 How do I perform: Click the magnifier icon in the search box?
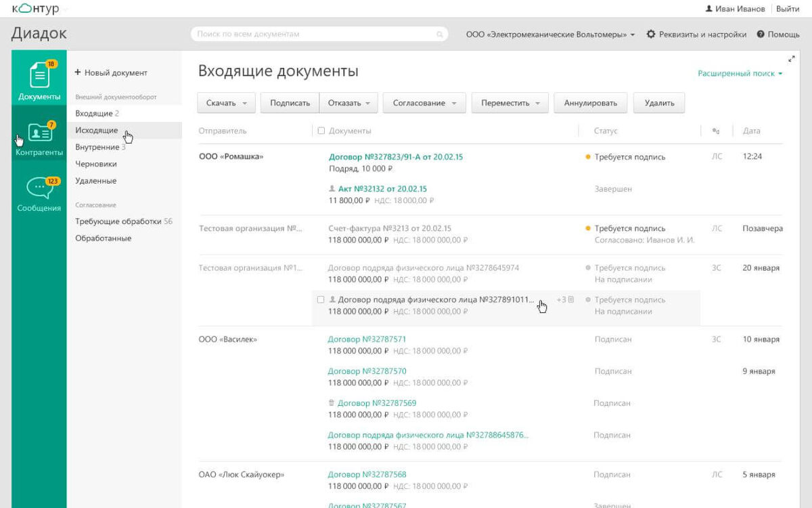pos(439,34)
